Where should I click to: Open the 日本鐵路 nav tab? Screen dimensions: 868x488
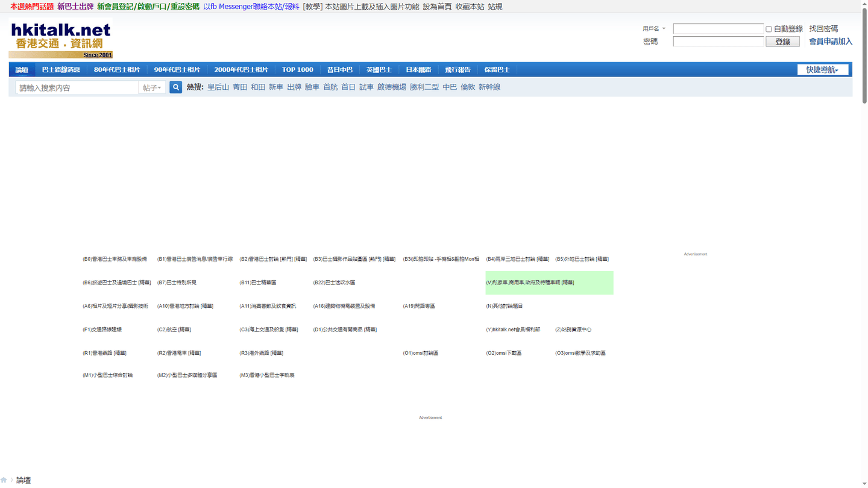click(418, 70)
